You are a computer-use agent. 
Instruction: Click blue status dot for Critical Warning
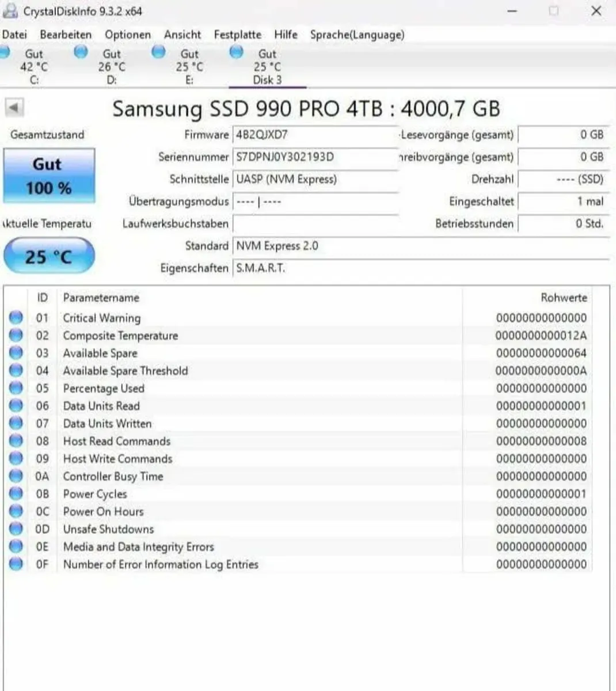[16, 317]
